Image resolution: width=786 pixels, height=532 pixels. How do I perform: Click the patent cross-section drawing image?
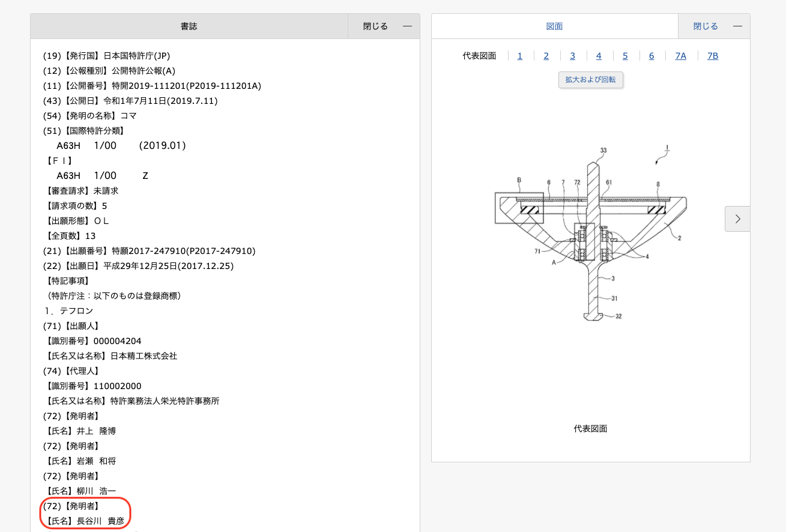pos(590,234)
